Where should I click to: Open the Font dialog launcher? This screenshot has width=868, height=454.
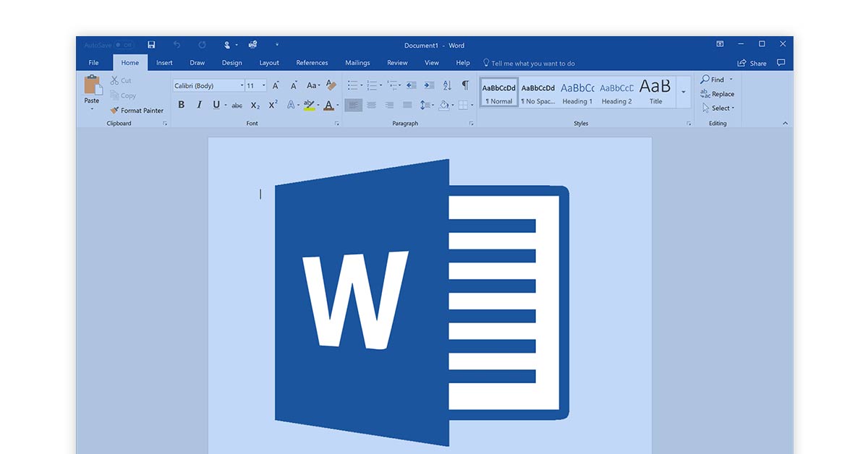(x=337, y=124)
